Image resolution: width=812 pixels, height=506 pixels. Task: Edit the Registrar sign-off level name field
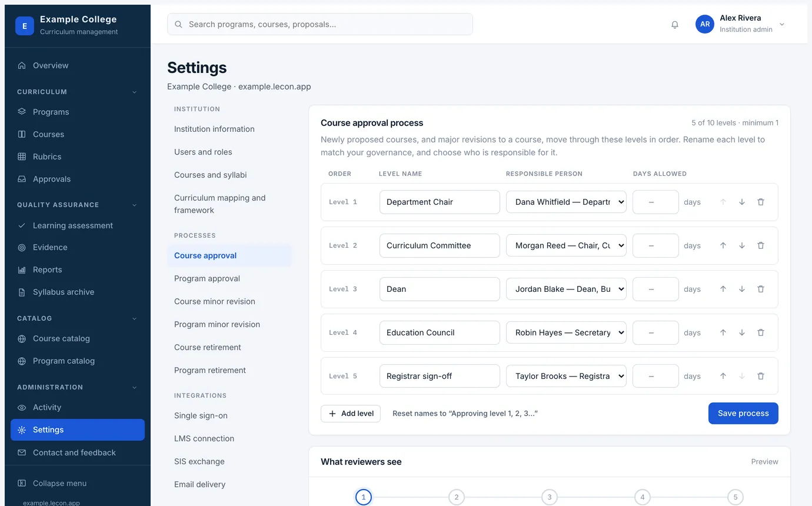(440, 376)
